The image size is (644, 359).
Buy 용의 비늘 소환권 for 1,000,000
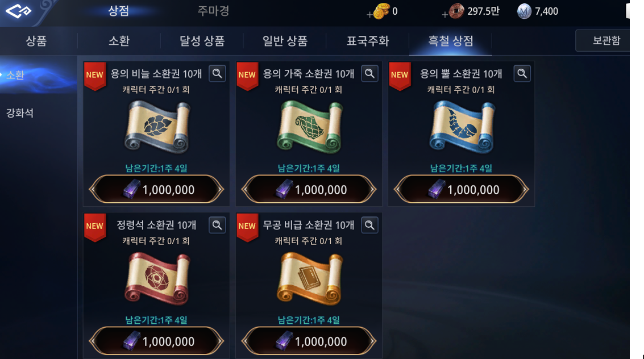coord(156,190)
